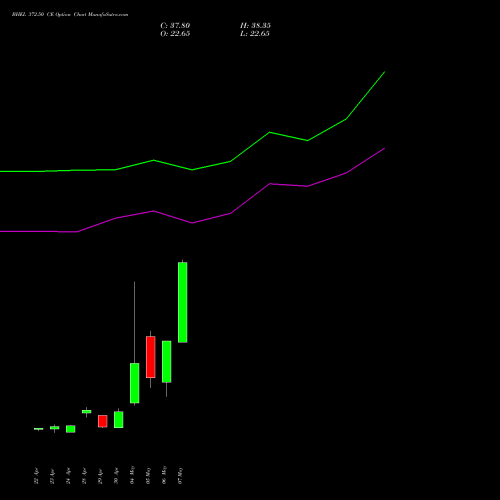The height and width of the screenshot is (500, 500).
Task: Click the '24 Apr' date axis label
Action: pos(68,476)
